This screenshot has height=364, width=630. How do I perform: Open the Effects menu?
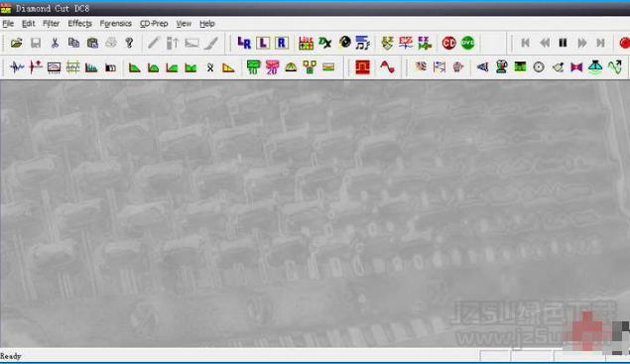(80, 24)
